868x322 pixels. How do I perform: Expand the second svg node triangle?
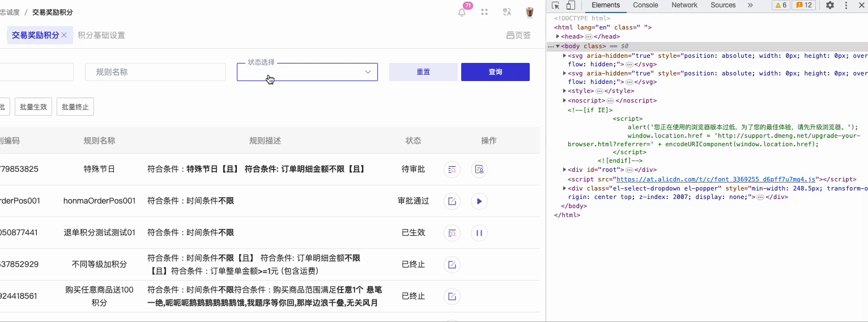tap(564, 73)
